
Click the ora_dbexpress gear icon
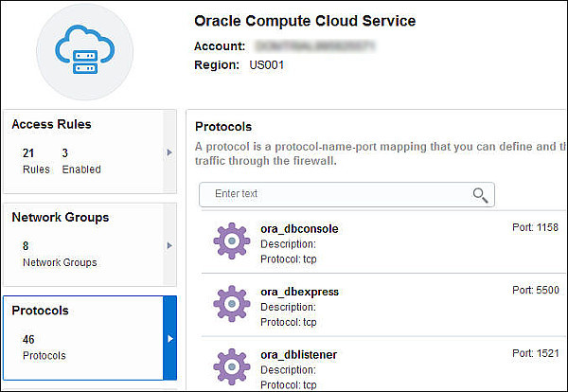(232, 304)
